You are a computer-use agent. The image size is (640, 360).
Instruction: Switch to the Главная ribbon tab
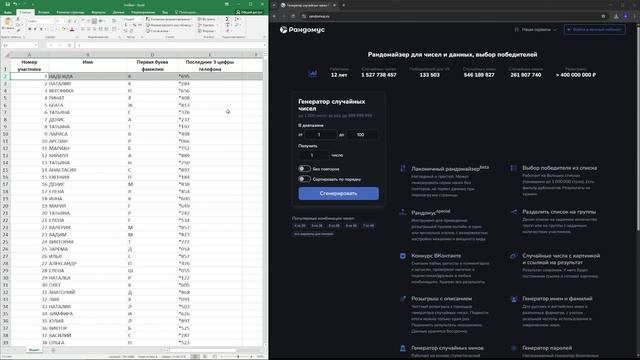[25, 12]
